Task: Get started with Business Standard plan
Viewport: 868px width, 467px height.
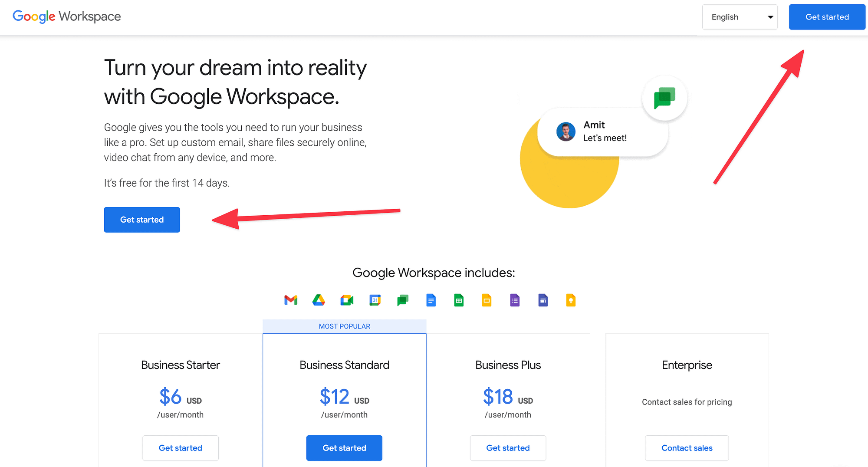Action: click(344, 448)
